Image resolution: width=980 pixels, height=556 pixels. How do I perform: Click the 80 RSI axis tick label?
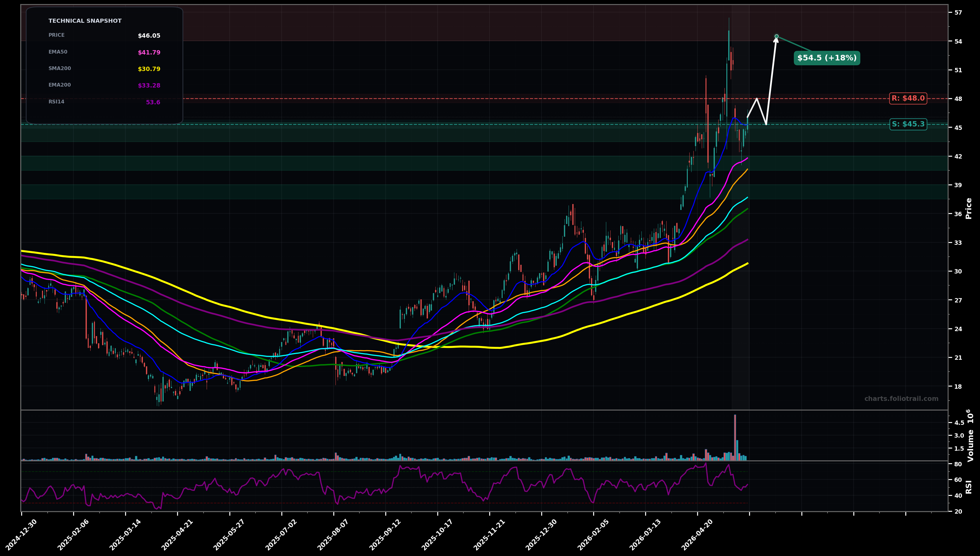click(958, 464)
